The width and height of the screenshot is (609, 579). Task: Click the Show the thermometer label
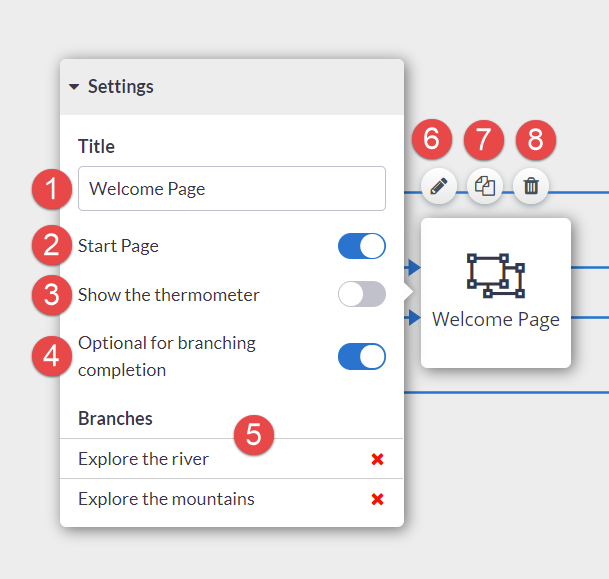point(169,295)
